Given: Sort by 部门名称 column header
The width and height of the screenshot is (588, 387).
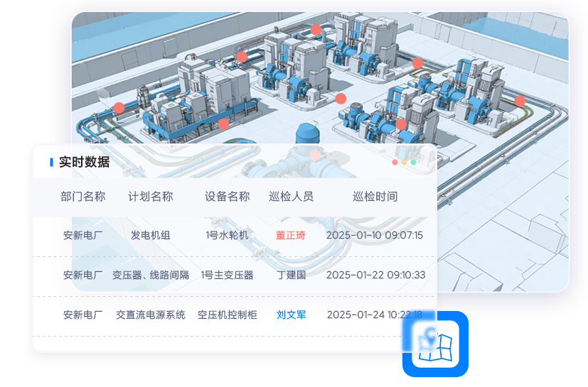Looking at the screenshot, I should point(83,197).
